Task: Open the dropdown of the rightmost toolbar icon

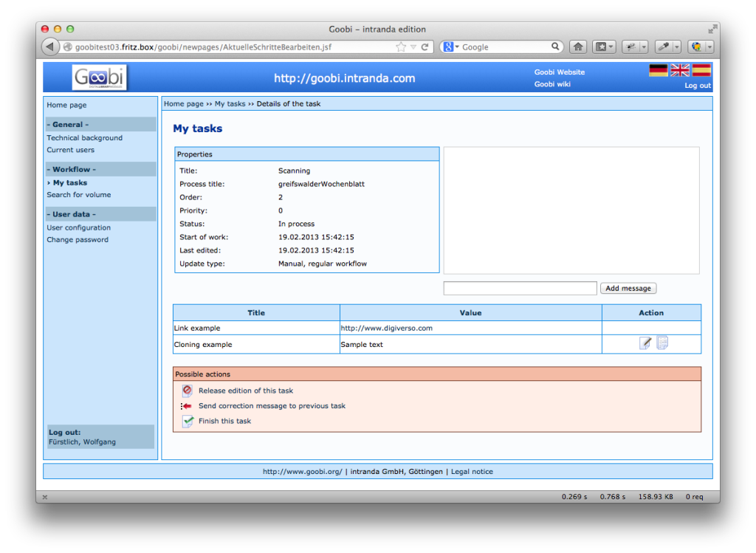Action: (709, 47)
